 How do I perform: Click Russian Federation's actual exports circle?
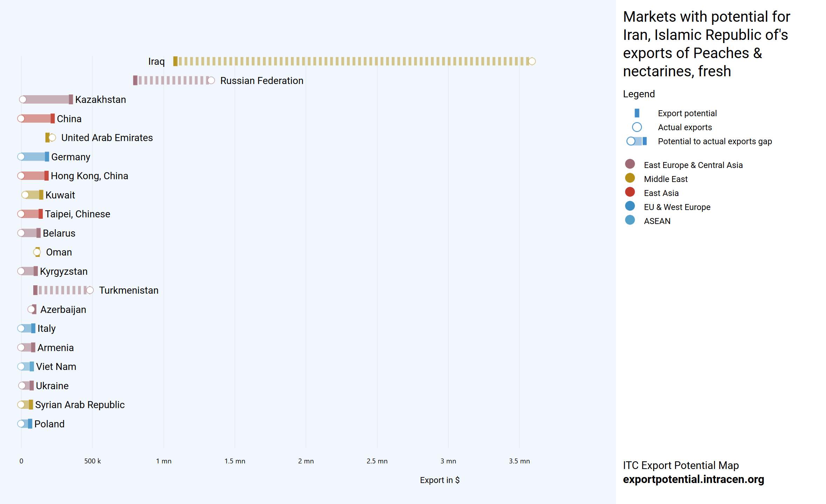211,80
